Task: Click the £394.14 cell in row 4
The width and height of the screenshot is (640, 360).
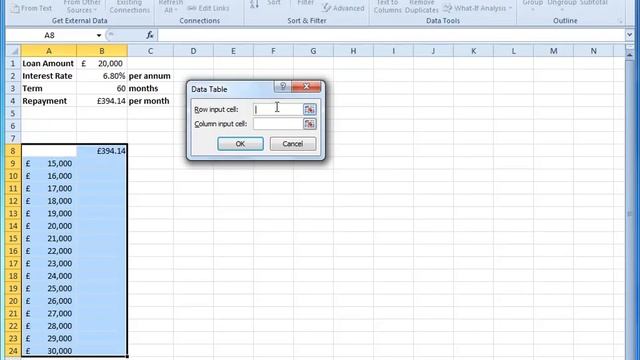Action: click(102, 101)
